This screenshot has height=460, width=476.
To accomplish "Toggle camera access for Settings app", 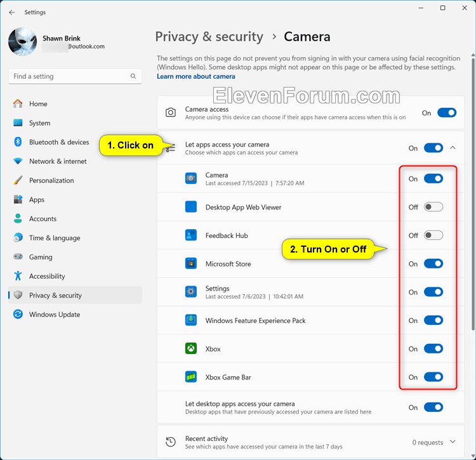I will coord(433,292).
